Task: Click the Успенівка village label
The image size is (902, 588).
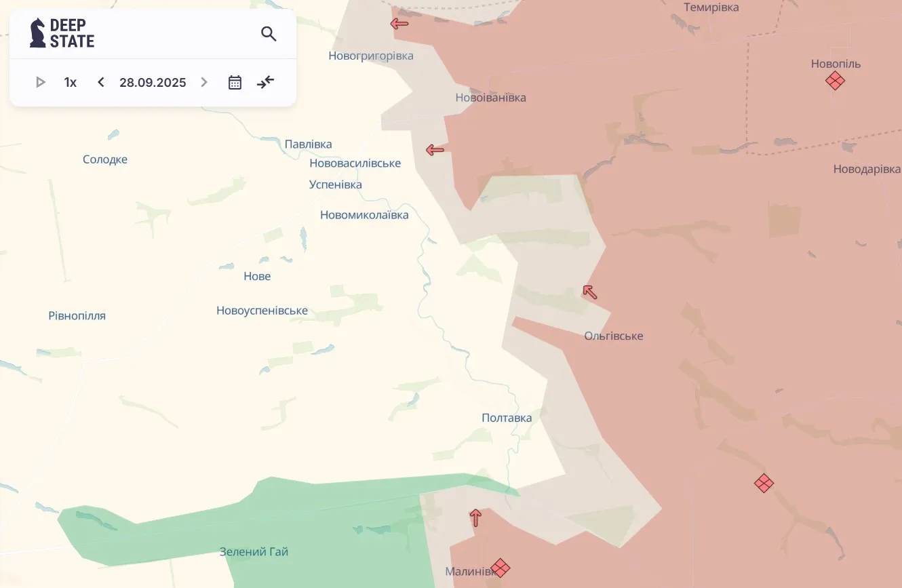Action: coord(336,184)
